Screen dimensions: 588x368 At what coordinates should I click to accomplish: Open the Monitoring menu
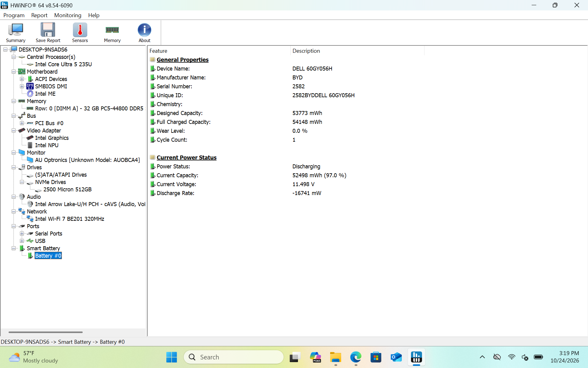68,15
